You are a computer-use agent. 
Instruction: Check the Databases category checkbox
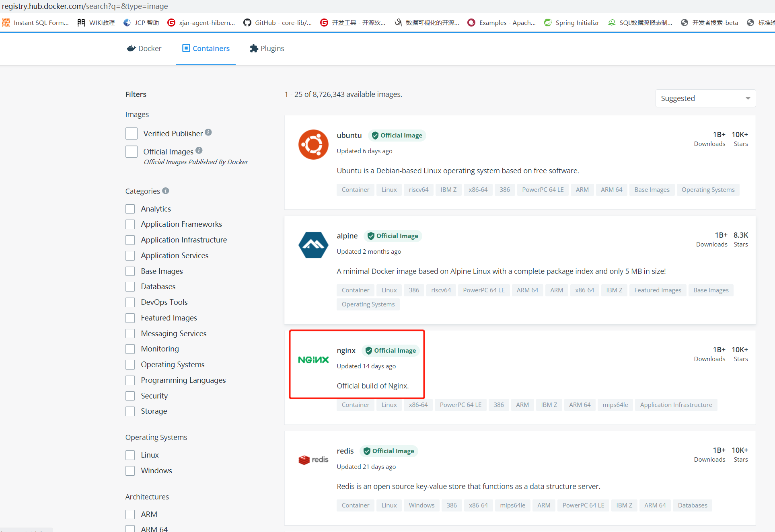(130, 286)
